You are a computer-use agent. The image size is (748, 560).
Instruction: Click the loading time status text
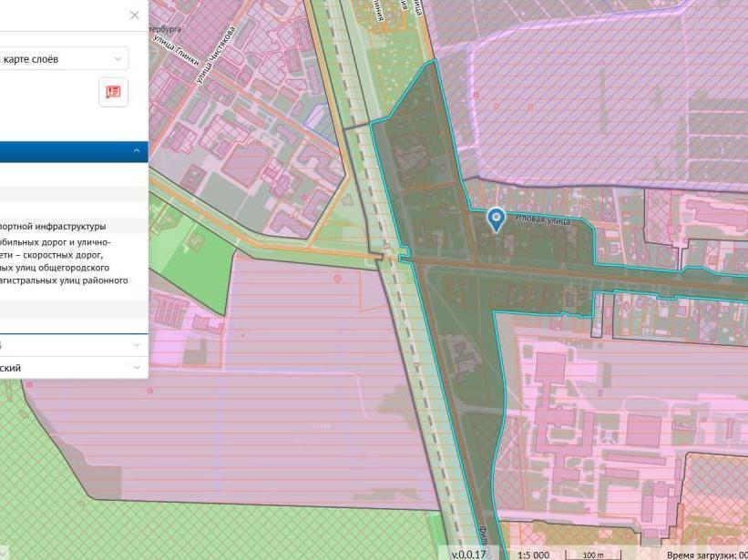pos(706,554)
